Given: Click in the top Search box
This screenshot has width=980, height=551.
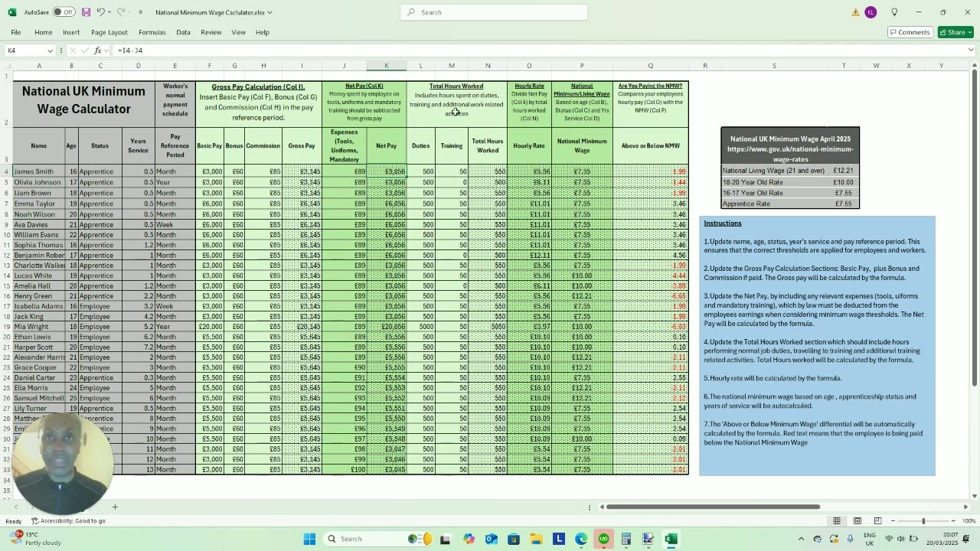Looking at the screenshot, I should (x=494, y=12).
